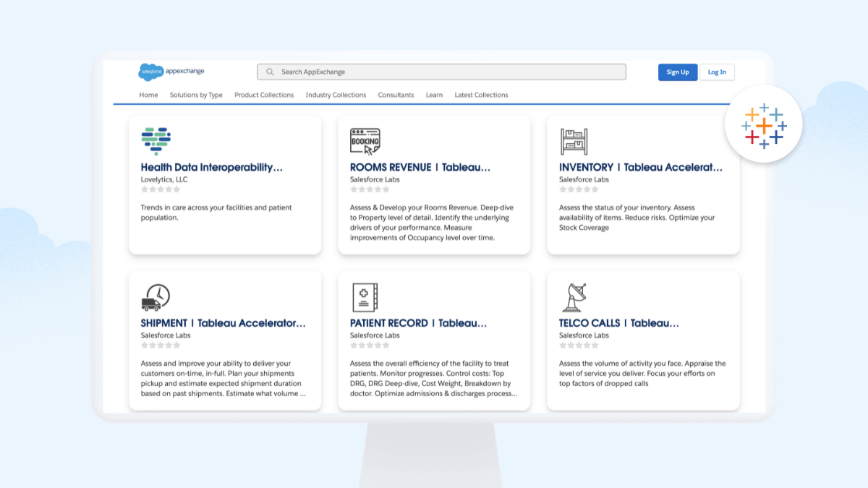Open the Product Collections dropdown

coord(264,95)
